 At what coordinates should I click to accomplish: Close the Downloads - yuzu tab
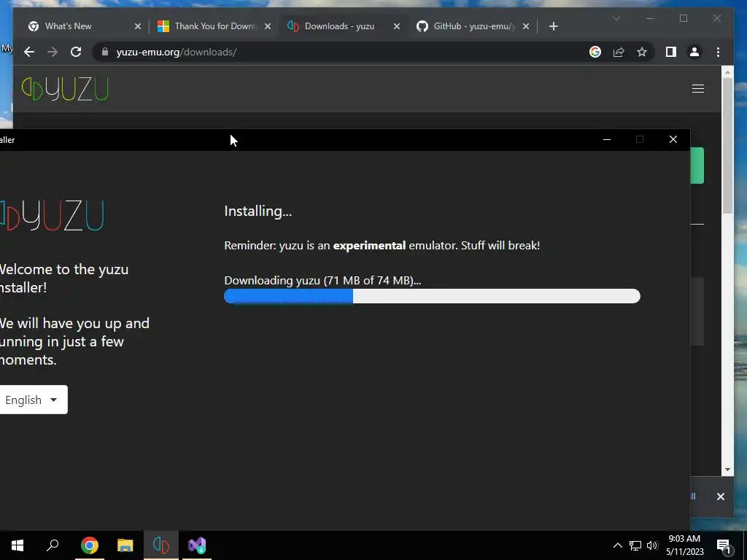(396, 26)
